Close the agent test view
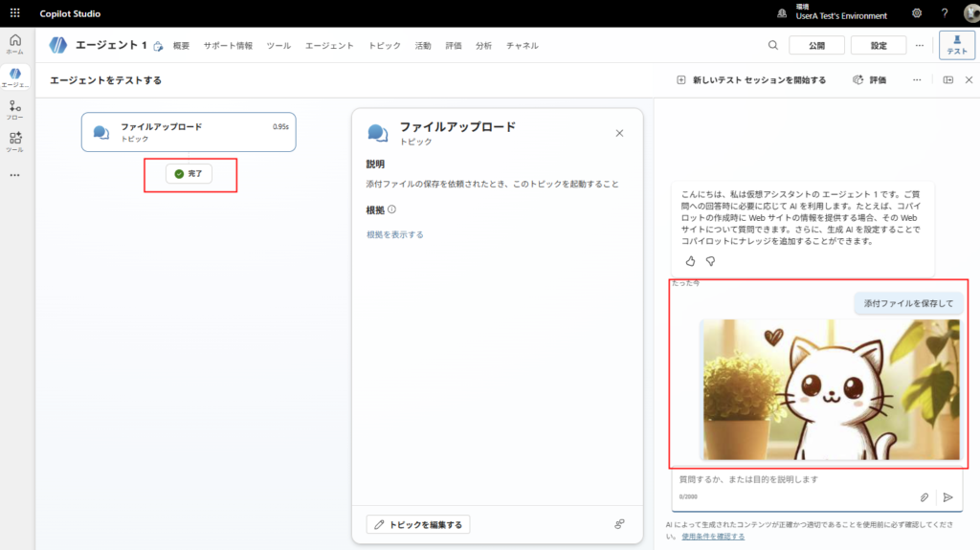The height and width of the screenshot is (550, 980). [969, 80]
